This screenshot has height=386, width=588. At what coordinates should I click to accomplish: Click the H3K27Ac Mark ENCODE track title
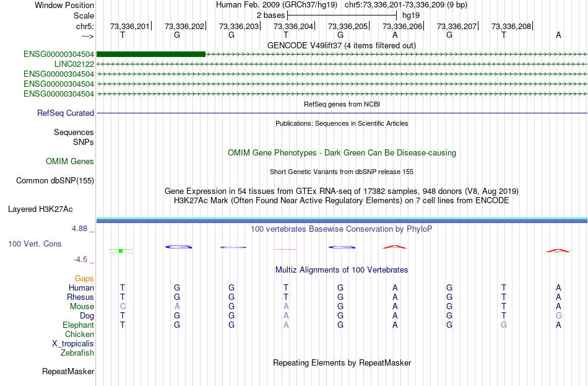point(342,201)
